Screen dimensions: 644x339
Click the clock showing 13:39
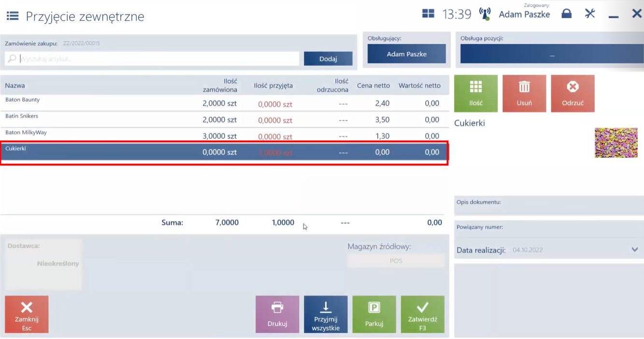[457, 14]
